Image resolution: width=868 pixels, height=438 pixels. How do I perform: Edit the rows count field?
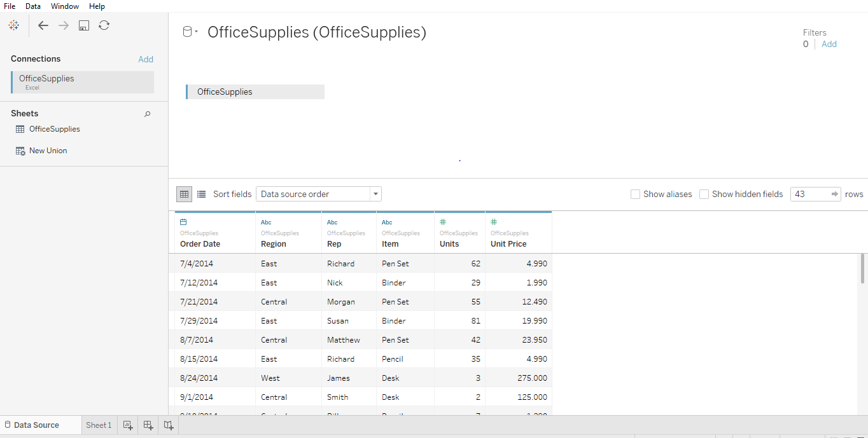click(x=808, y=194)
